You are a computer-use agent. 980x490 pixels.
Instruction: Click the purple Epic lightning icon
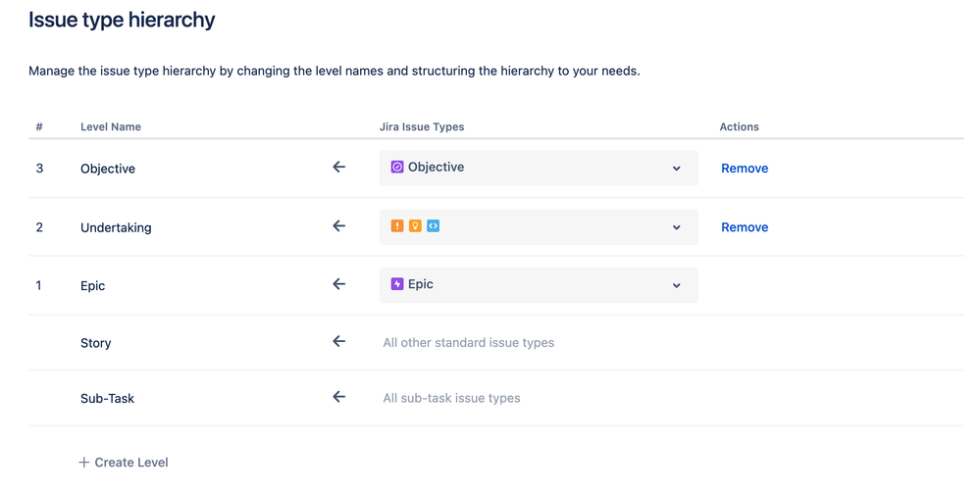point(397,284)
